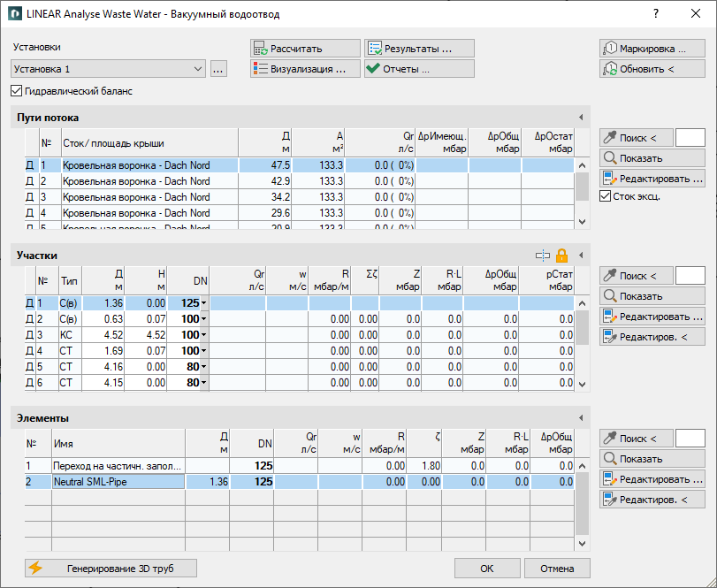
Task: Click Показать magnifier in Участки
Action: click(652, 296)
